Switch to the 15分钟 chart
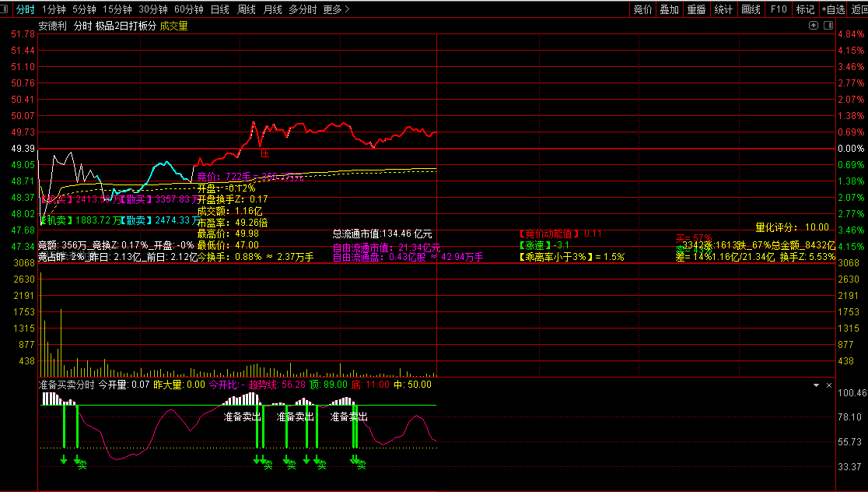868x492 pixels. coord(117,9)
